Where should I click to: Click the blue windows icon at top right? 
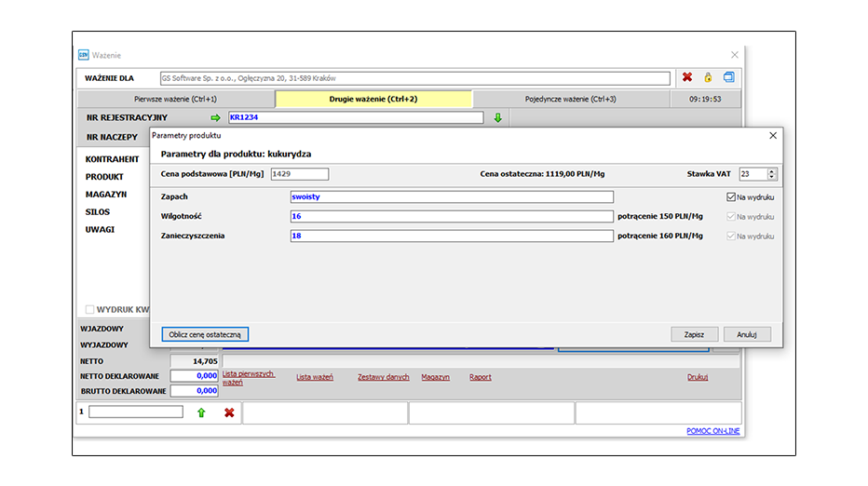pyautogui.click(x=729, y=78)
